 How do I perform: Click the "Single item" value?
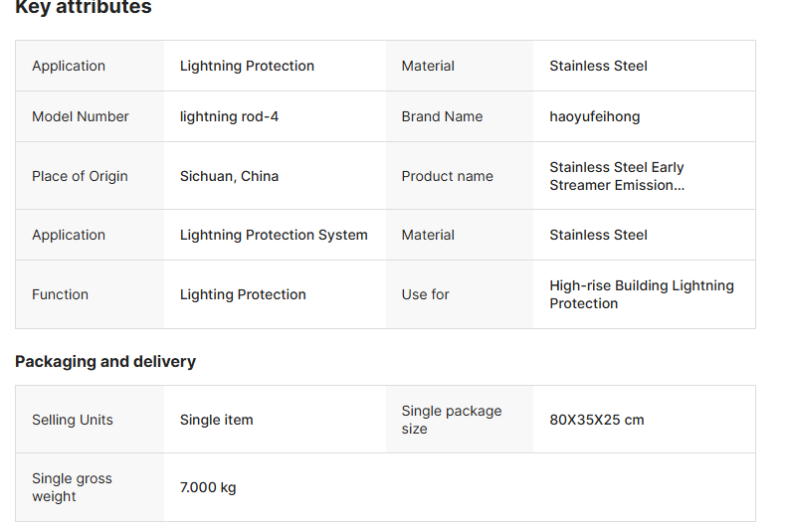(216, 420)
